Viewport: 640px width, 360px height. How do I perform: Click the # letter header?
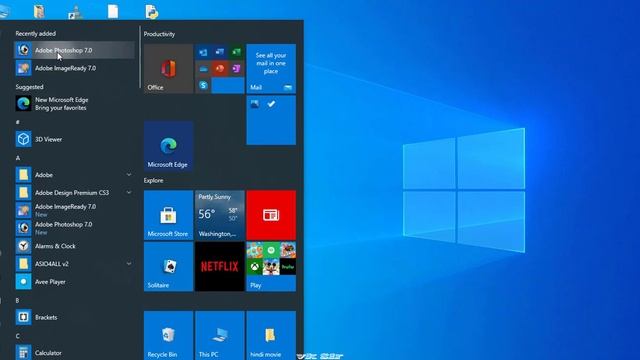(x=17, y=122)
